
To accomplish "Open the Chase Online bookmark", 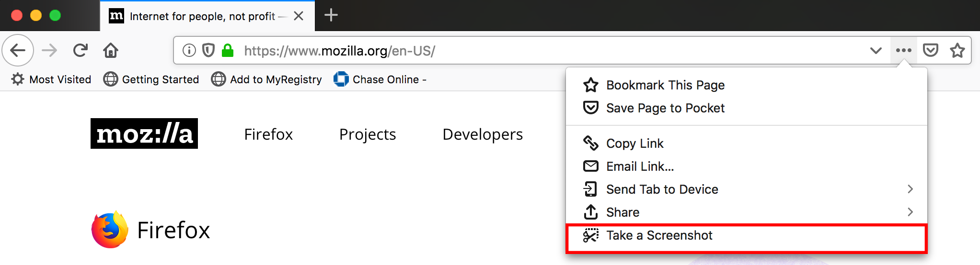I will coord(380,79).
